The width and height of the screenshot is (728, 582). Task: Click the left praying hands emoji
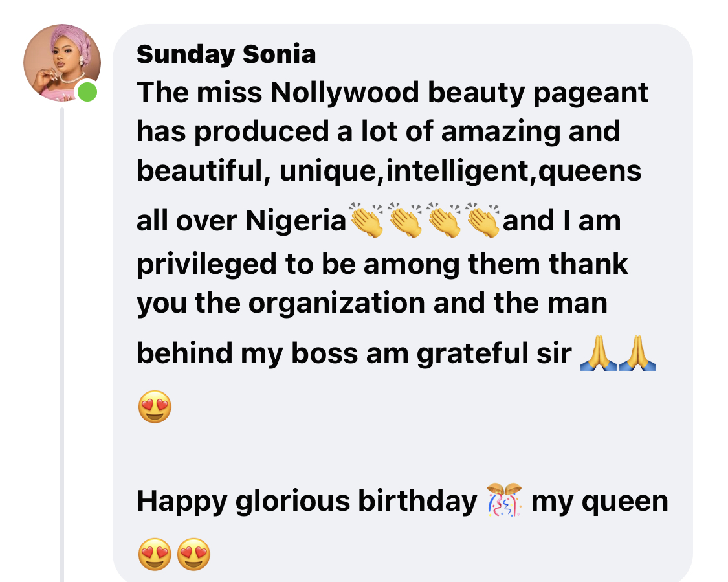pyautogui.click(x=598, y=354)
